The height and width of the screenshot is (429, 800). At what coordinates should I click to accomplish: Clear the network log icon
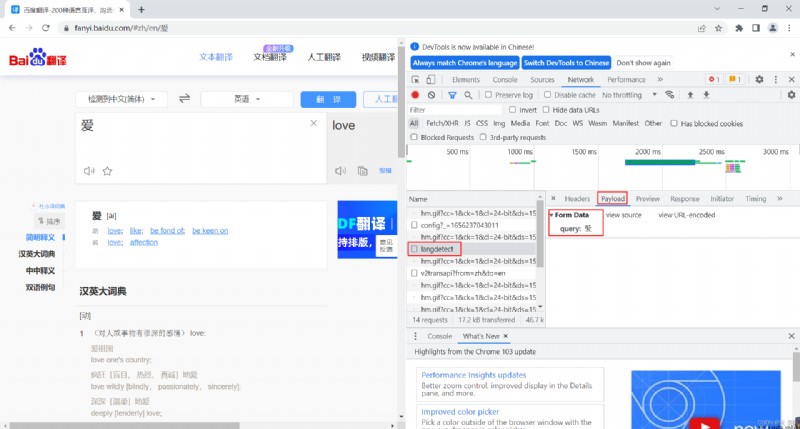tap(432, 95)
